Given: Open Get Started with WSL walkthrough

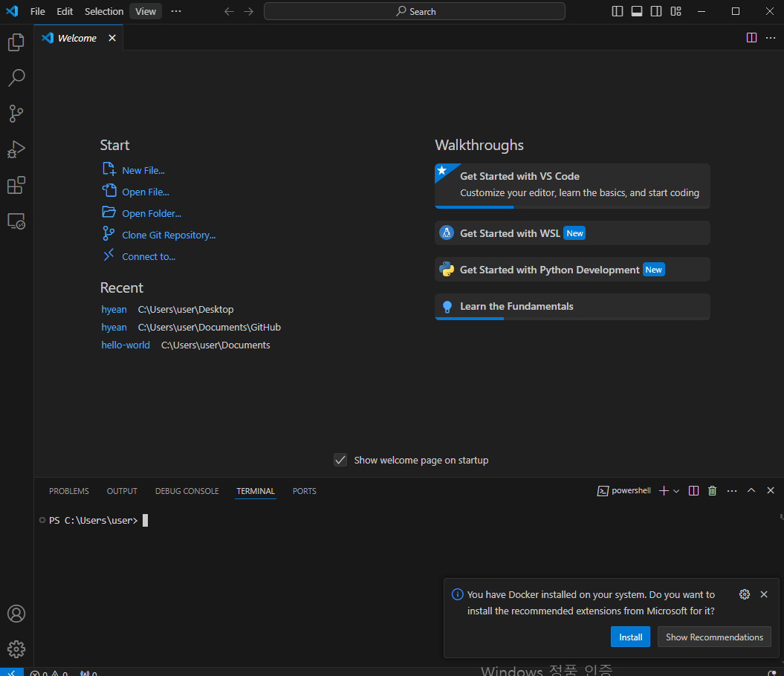Looking at the screenshot, I should 572,233.
